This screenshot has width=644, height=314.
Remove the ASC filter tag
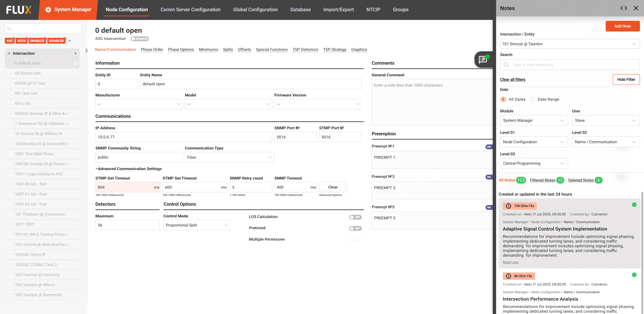pyautogui.click(x=14, y=38)
